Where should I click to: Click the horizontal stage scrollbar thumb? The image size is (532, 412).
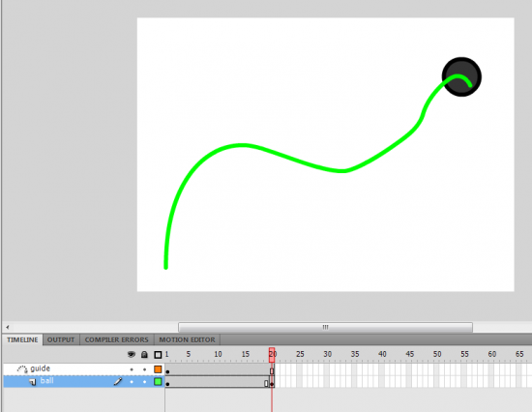pyautogui.click(x=325, y=327)
